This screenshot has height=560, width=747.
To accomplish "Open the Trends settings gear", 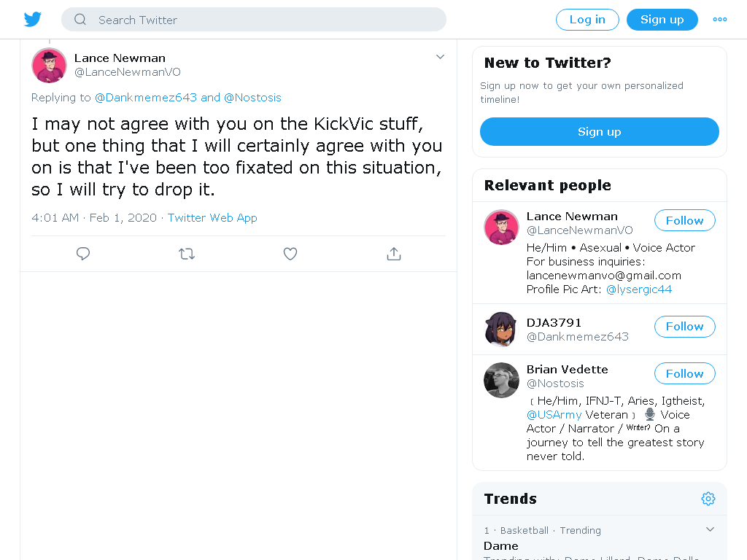I will point(708,499).
